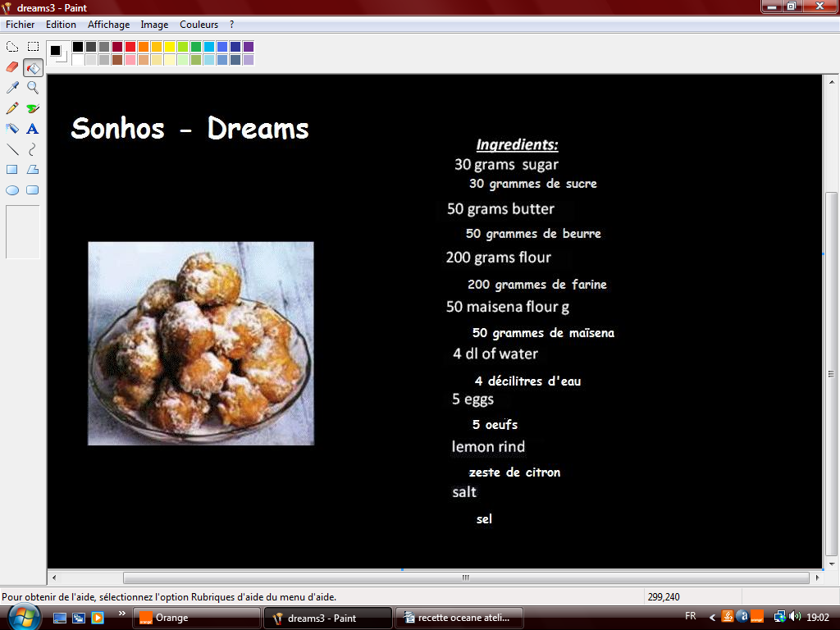Open the Image menu
This screenshot has width=840, height=630.
(x=154, y=25)
